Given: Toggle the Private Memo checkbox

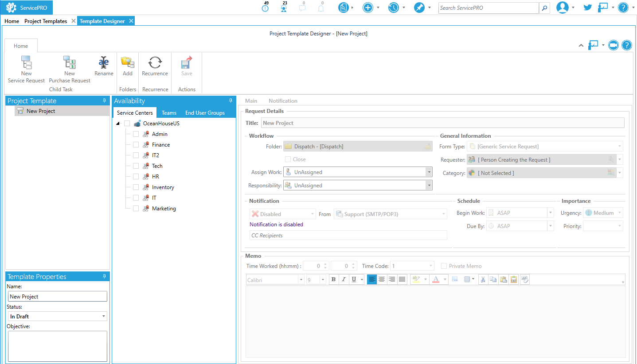Looking at the screenshot, I should tap(444, 266).
